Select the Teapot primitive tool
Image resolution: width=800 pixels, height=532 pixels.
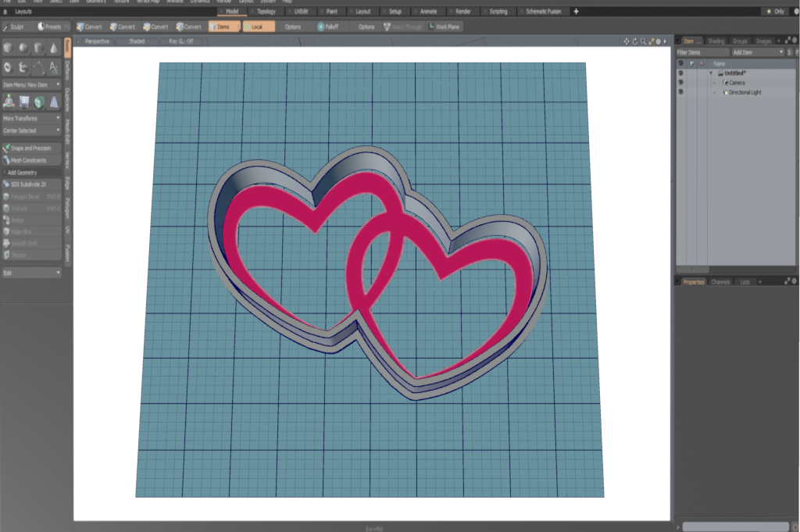coord(23,67)
